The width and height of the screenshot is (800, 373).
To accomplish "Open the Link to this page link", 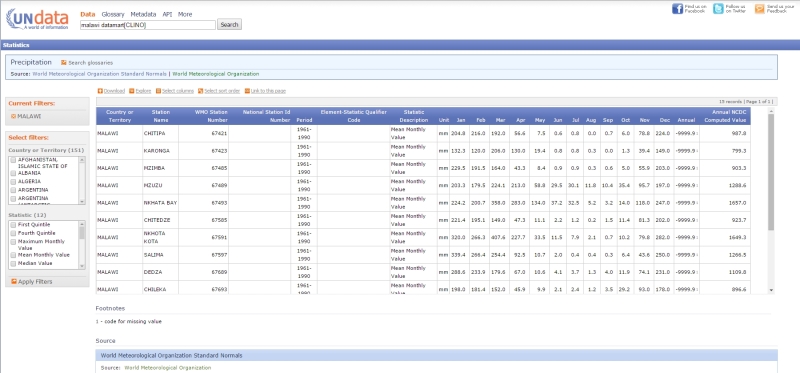I will click(268, 91).
